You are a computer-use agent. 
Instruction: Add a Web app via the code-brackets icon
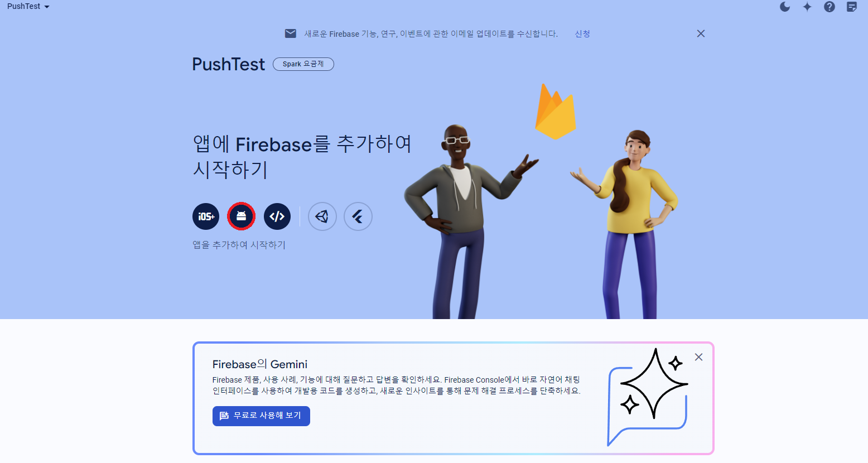coord(277,216)
